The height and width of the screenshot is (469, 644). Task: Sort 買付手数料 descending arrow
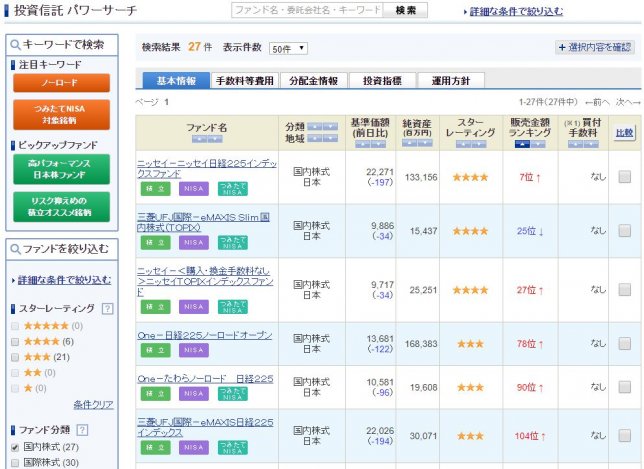click(591, 144)
